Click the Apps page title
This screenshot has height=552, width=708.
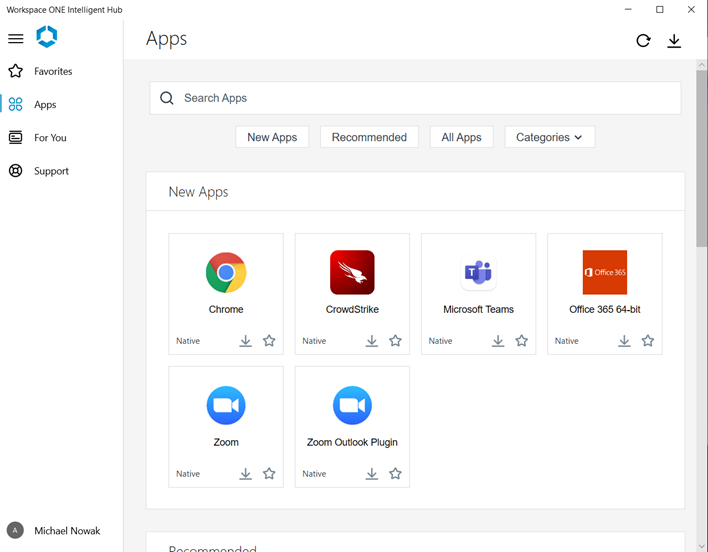tap(166, 39)
